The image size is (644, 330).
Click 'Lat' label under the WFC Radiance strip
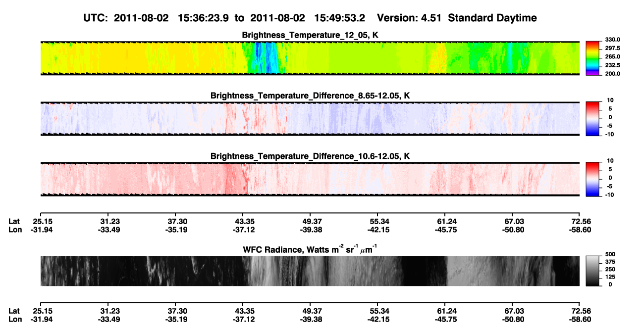pyautogui.click(x=14, y=311)
